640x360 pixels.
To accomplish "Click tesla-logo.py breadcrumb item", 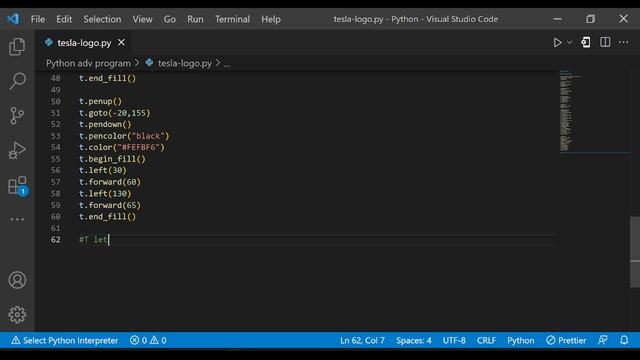I will tap(184, 63).
